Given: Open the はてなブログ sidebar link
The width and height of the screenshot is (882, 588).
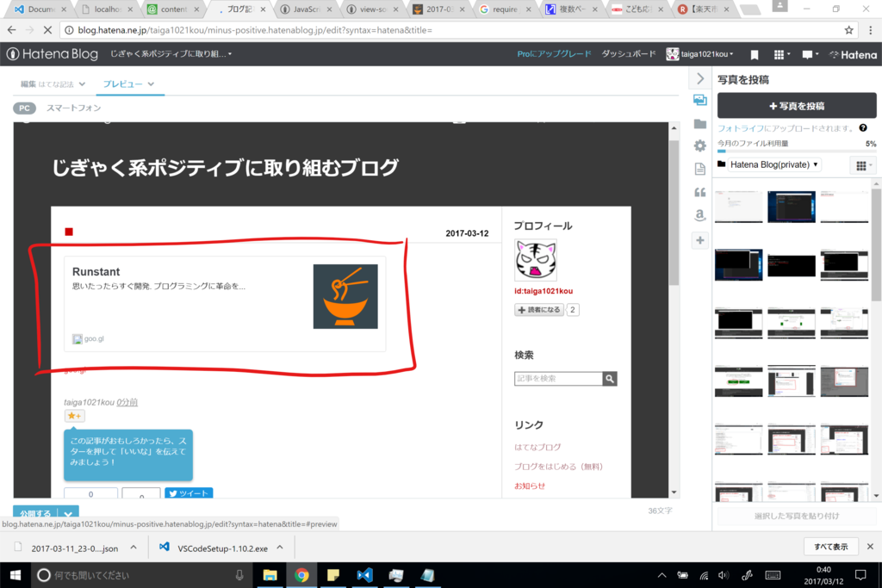Looking at the screenshot, I should [537, 447].
